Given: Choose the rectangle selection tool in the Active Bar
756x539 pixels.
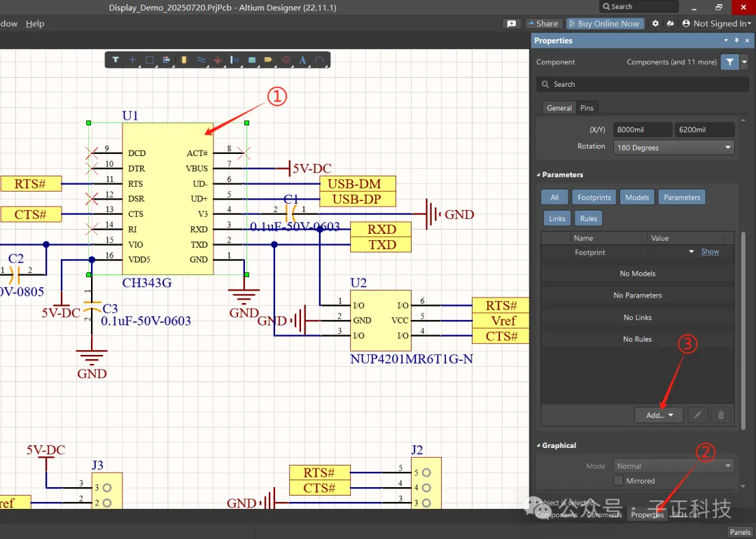Looking at the screenshot, I should click(x=150, y=59).
